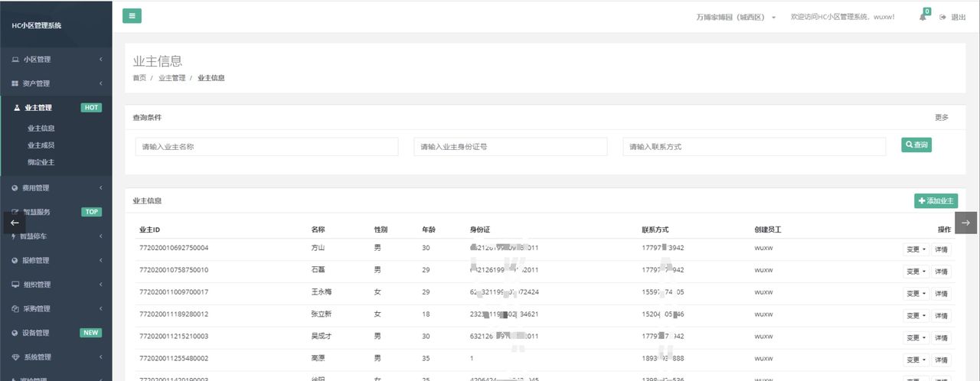Click the name cell 方山
Viewport: 980px width, 381px height.
(x=318, y=248)
